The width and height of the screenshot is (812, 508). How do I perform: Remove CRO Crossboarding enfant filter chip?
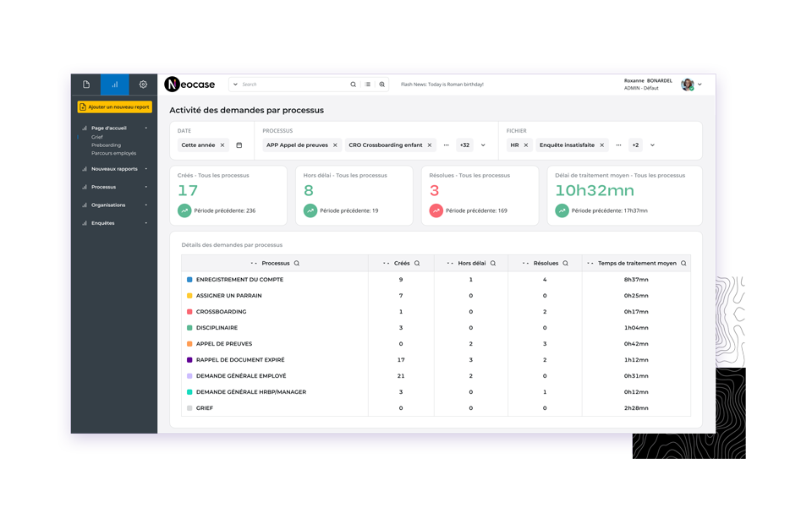430,145
